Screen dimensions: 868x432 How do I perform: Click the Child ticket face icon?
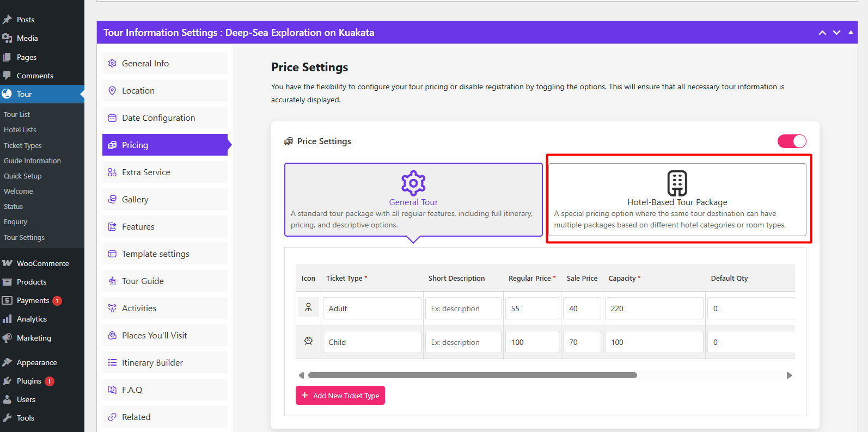tap(308, 341)
